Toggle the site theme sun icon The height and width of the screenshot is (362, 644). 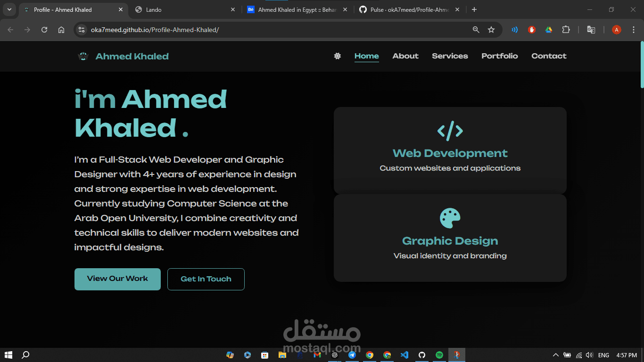pyautogui.click(x=337, y=56)
